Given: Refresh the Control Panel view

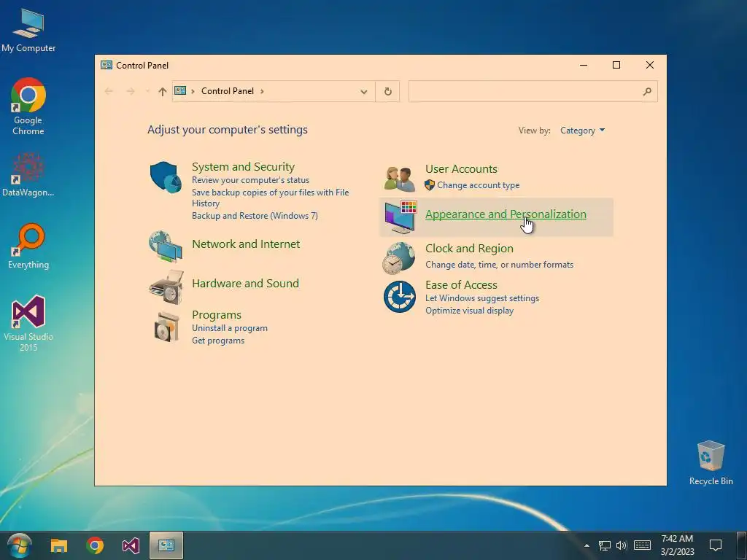Looking at the screenshot, I should click(388, 91).
